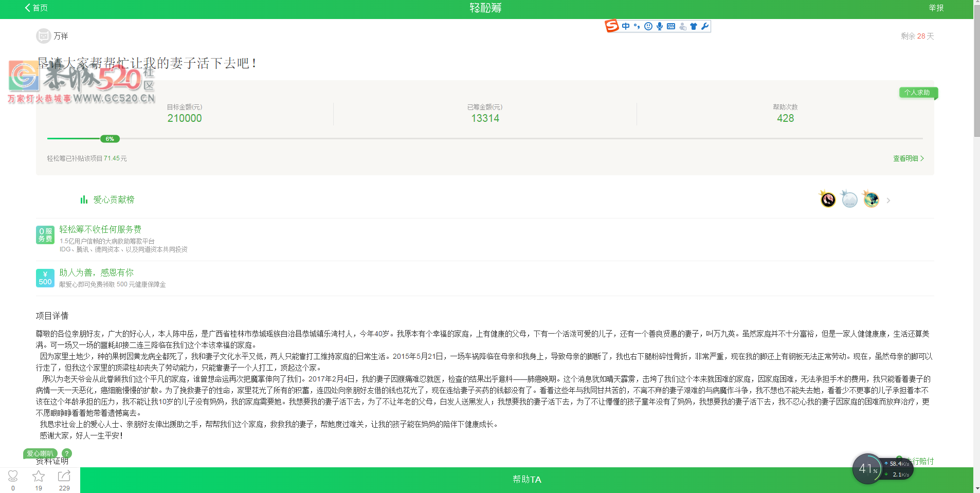Open 助人为善，感恩有你 heading
Image resolution: width=980 pixels, height=493 pixels.
tap(97, 272)
